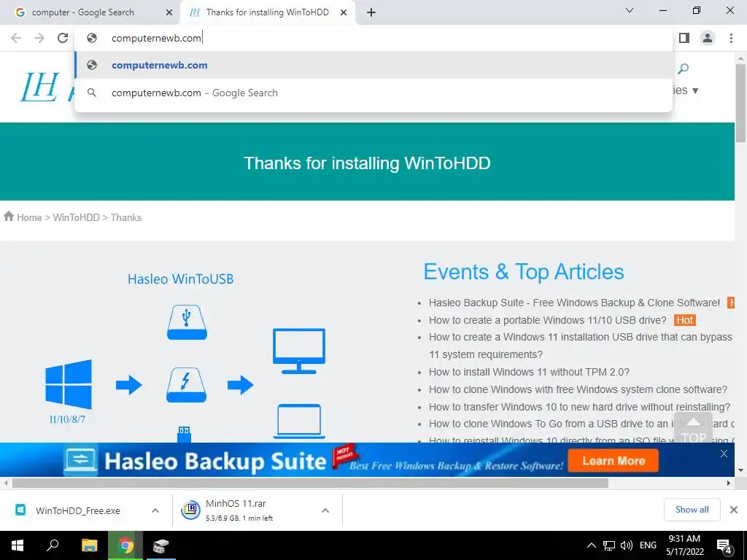Open 'How to clone Windows with free Windows system clone software?'
Image resolution: width=747 pixels, height=560 pixels.
coord(578,389)
